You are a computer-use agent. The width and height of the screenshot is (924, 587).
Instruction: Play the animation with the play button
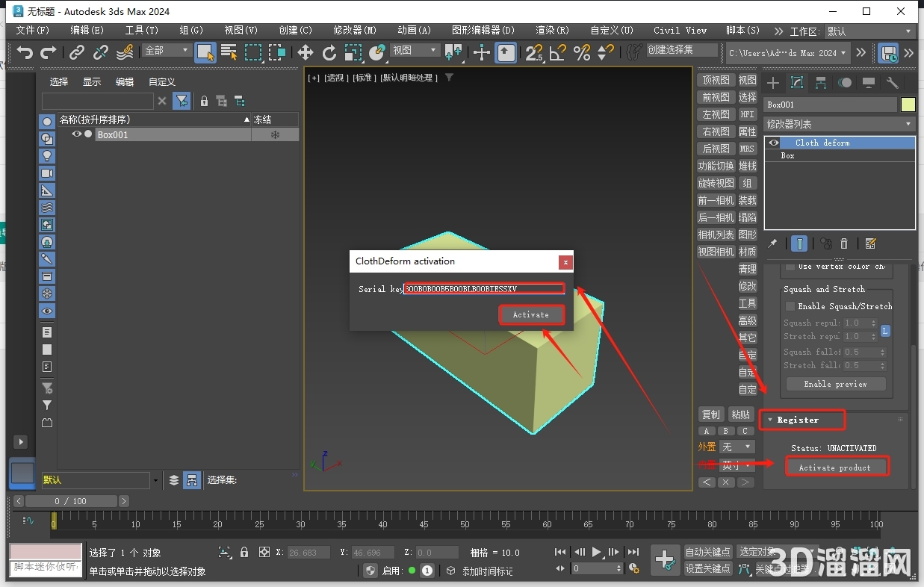coord(596,552)
